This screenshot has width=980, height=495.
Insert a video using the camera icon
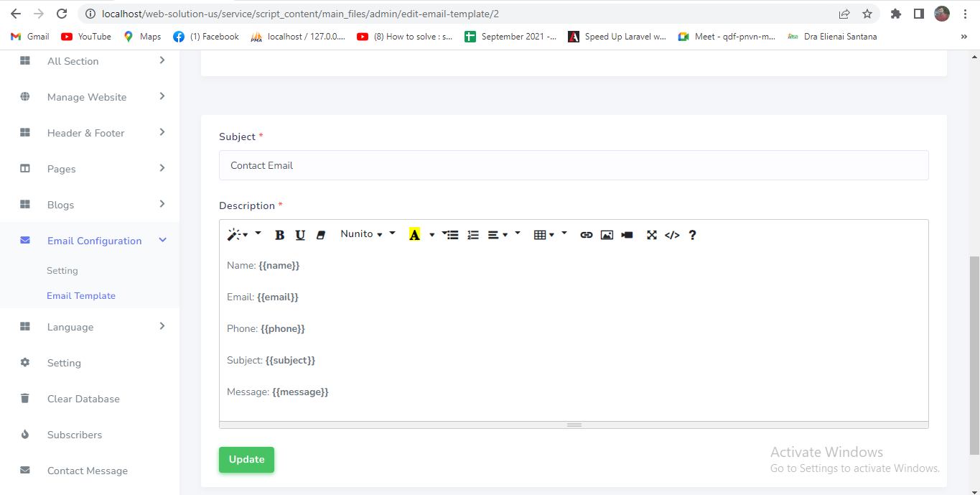[627, 235]
